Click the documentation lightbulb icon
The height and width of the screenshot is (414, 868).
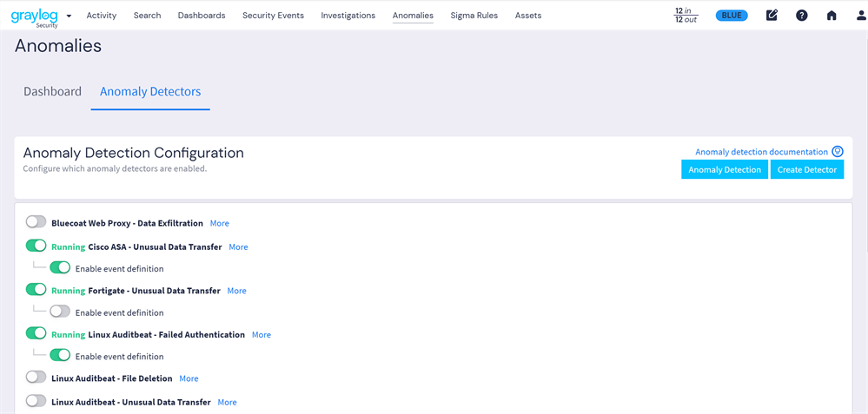coord(838,152)
